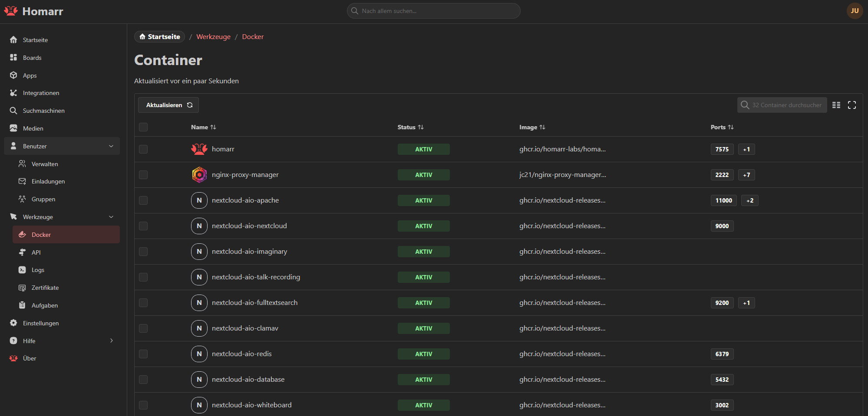Collapse the Benutzer sidebar section
The width and height of the screenshot is (868, 416).
coord(111,146)
